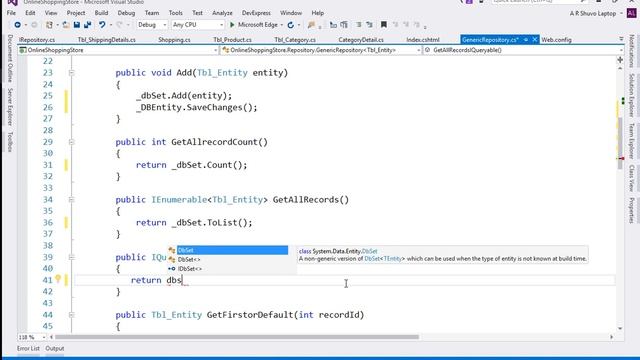Open the File menu
The height and width of the screenshot is (360, 640).
click(11, 13)
